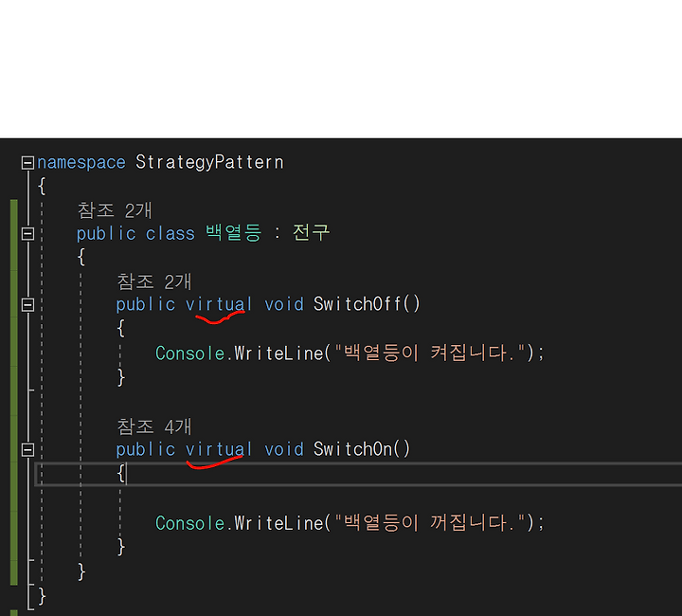Collapse the namespace StrategyPattern block
Viewport: 682px width, 616px height.
[x=27, y=163]
